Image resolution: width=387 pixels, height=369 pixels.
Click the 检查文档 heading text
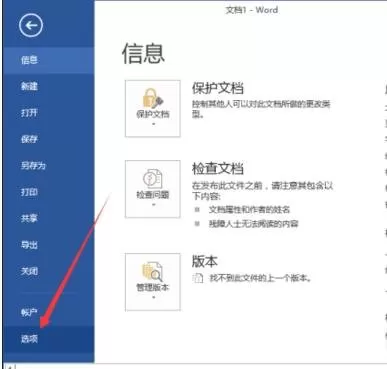coord(217,169)
